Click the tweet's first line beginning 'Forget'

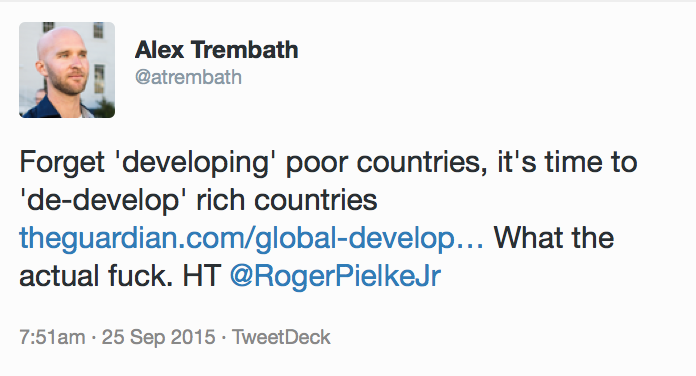pos(328,162)
